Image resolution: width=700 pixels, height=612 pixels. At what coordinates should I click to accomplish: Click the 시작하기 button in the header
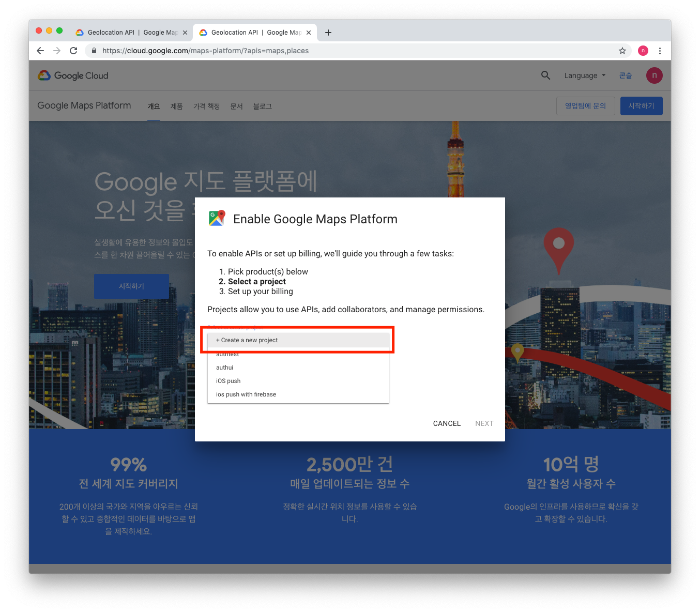pos(642,106)
